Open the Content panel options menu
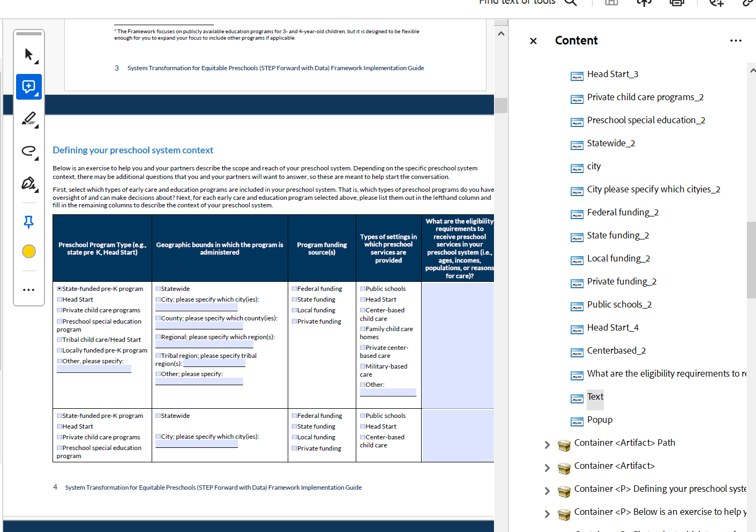This screenshot has width=756, height=532. pyautogui.click(x=735, y=40)
